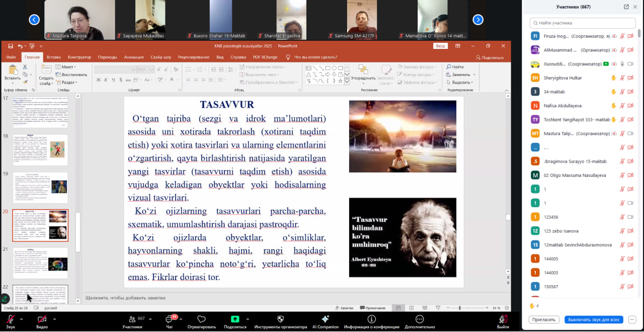This screenshot has width=644, height=332.
Task: Open the Анимация ribbon tab
Action: coord(133,57)
